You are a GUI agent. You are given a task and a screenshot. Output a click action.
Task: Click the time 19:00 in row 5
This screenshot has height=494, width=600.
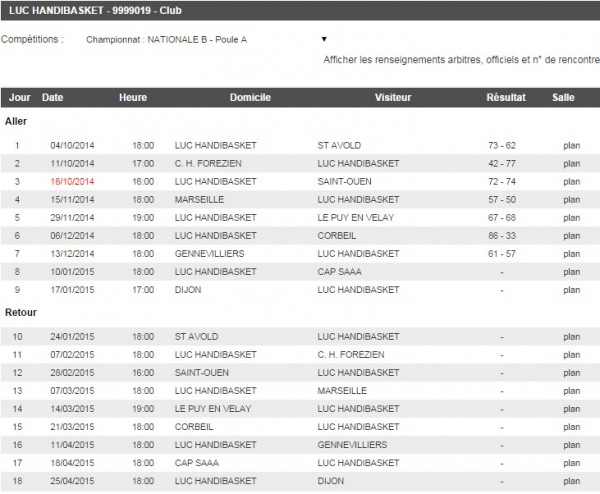(x=143, y=217)
